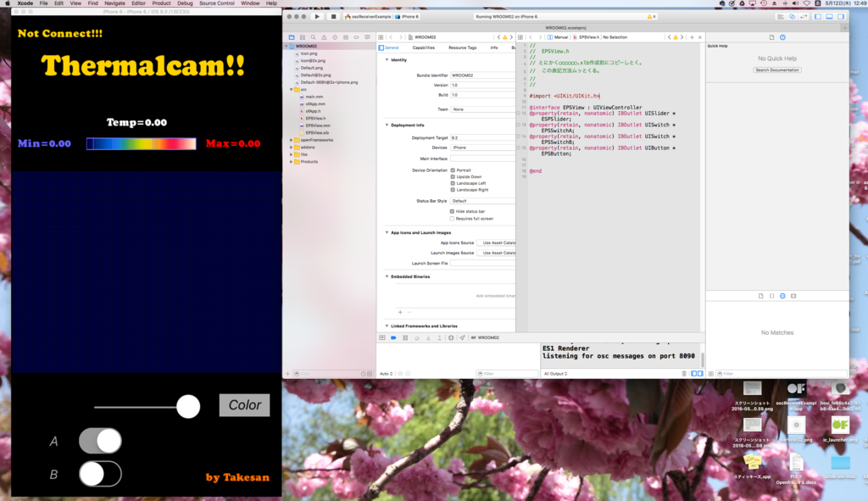Click the rainbow temperature gradient bar
The height and width of the screenshot is (501, 868).
click(x=142, y=144)
